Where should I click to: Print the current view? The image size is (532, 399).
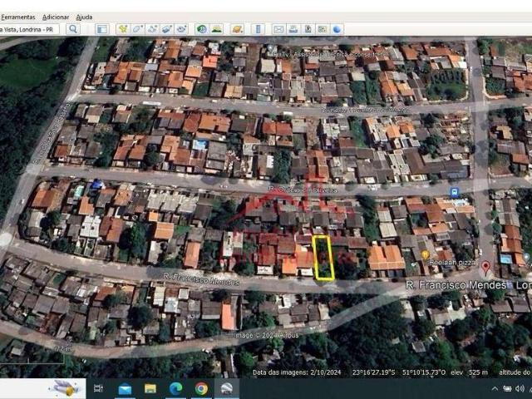tap(293, 29)
